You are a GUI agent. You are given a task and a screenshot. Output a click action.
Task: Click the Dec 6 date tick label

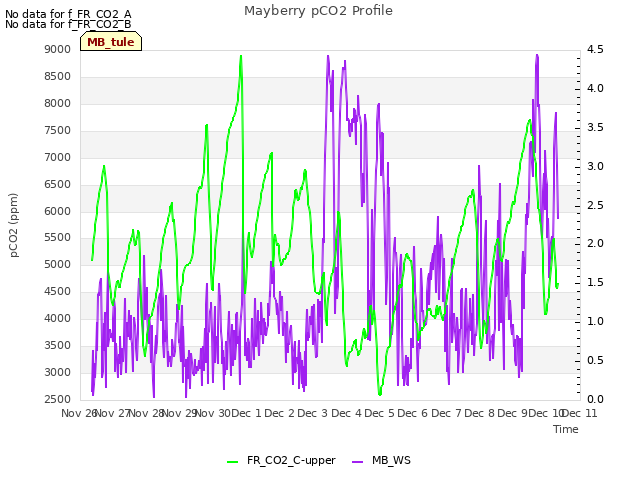pyautogui.click(x=413, y=413)
